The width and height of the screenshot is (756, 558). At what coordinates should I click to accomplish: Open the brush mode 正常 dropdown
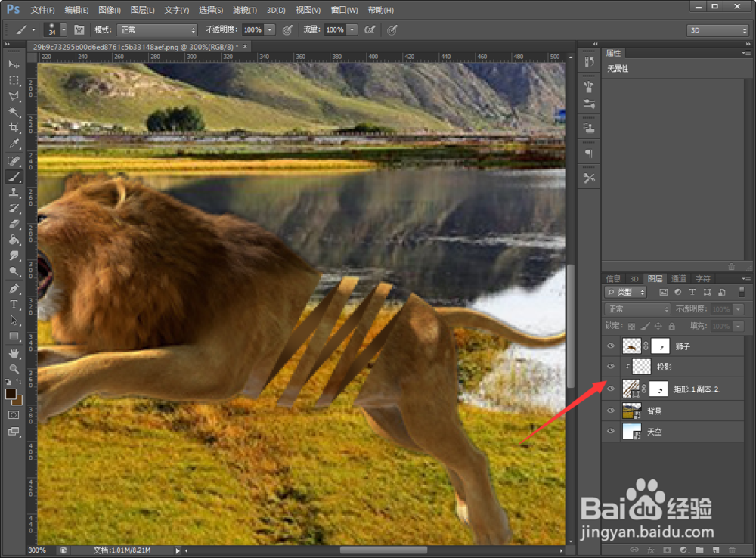[158, 30]
